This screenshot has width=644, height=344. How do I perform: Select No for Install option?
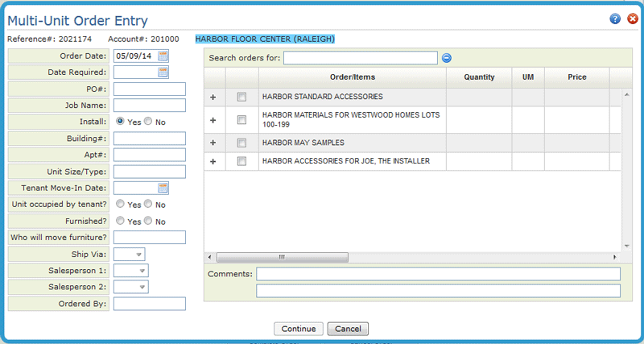(148, 122)
